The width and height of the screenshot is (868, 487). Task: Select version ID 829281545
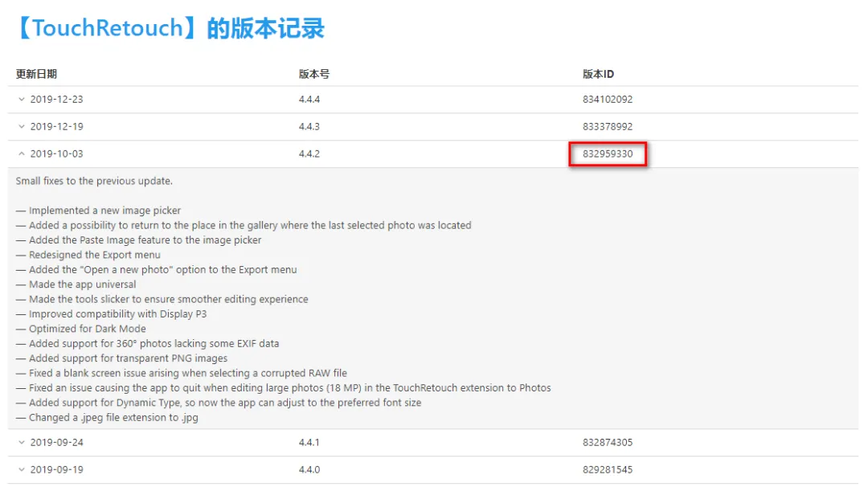tap(608, 470)
